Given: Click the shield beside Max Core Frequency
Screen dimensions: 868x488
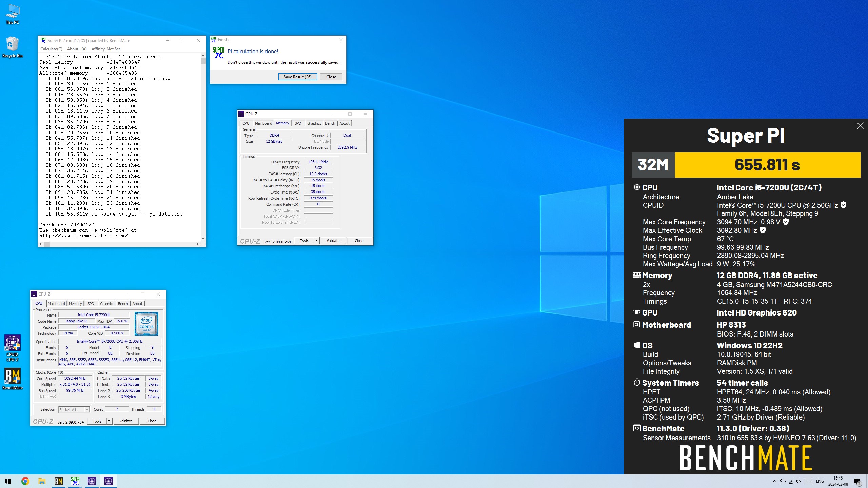Looking at the screenshot, I should pos(786,222).
